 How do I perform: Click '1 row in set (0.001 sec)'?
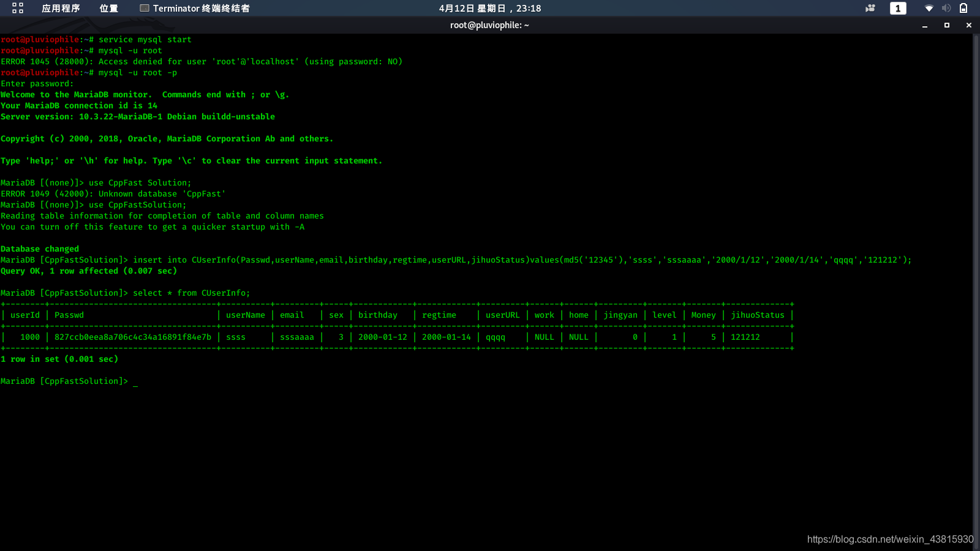59,359
